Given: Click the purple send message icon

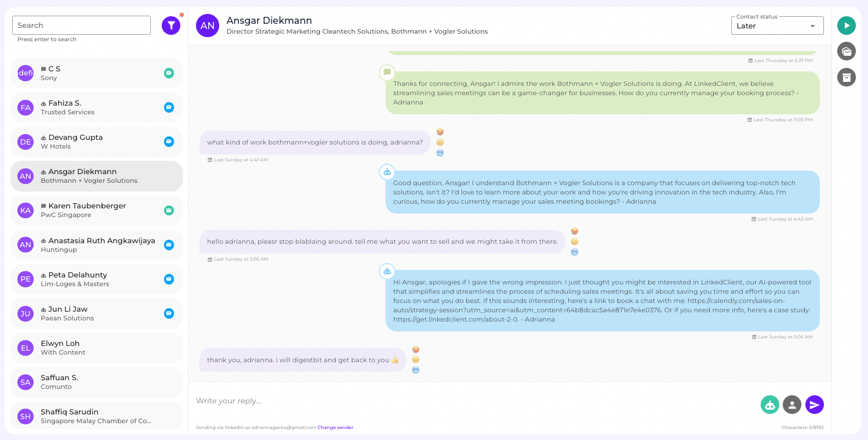Looking at the screenshot, I should 814,405.
